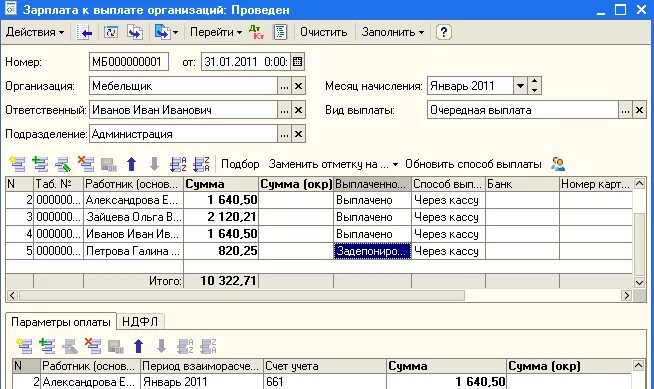Open dropdown arrow of the create-based-on toolbar icon

click(176, 33)
